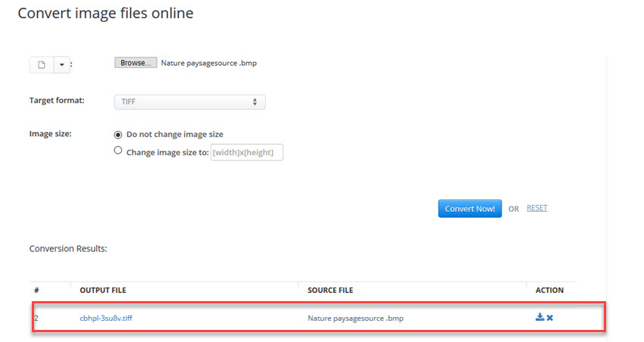Click the SOURCE FILE column header

330,291
